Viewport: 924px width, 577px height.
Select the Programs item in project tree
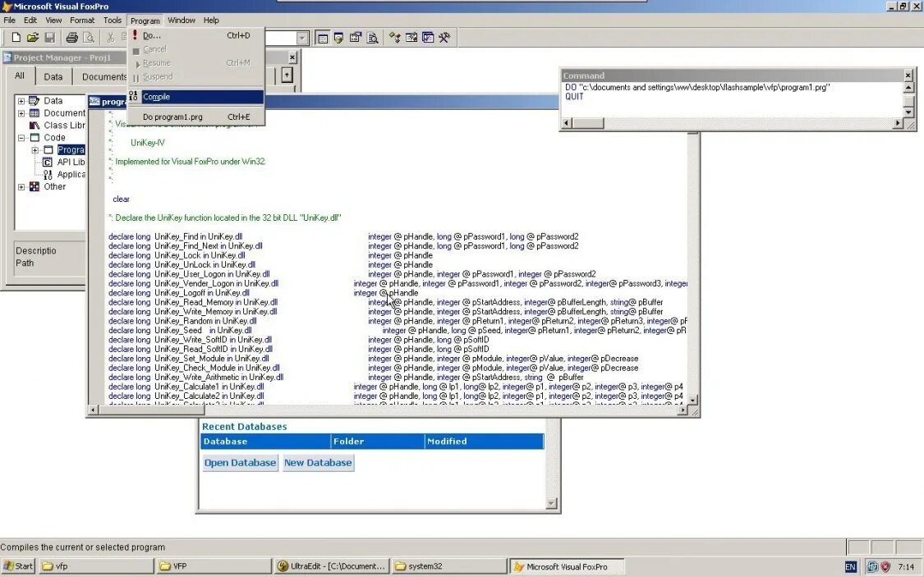[x=71, y=150]
